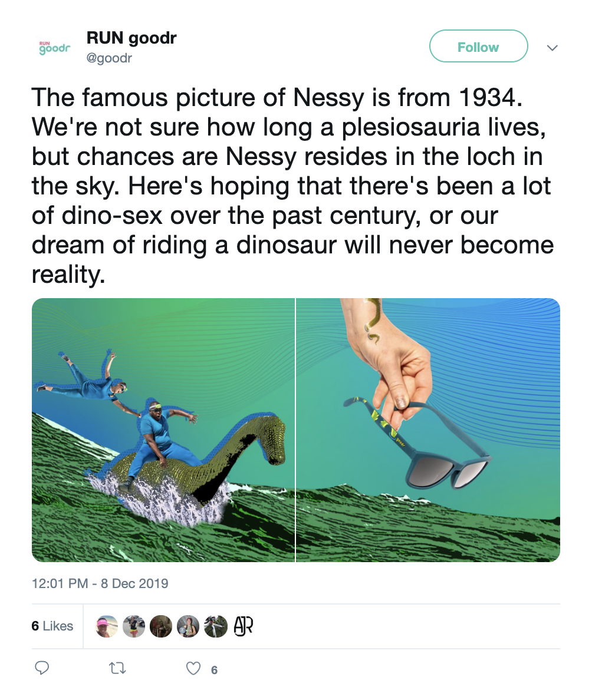Expand the tweet options chevron menu
Screen dimensions: 592x700
pos(552,48)
